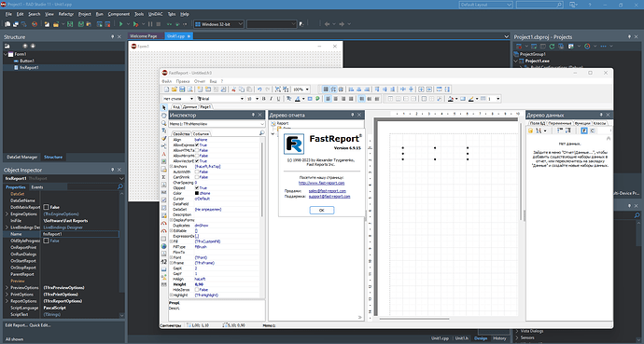The width and height of the screenshot is (644, 344).
Task: Click the green Run button in RAD Studio toolbar
Action: pos(121,24)
